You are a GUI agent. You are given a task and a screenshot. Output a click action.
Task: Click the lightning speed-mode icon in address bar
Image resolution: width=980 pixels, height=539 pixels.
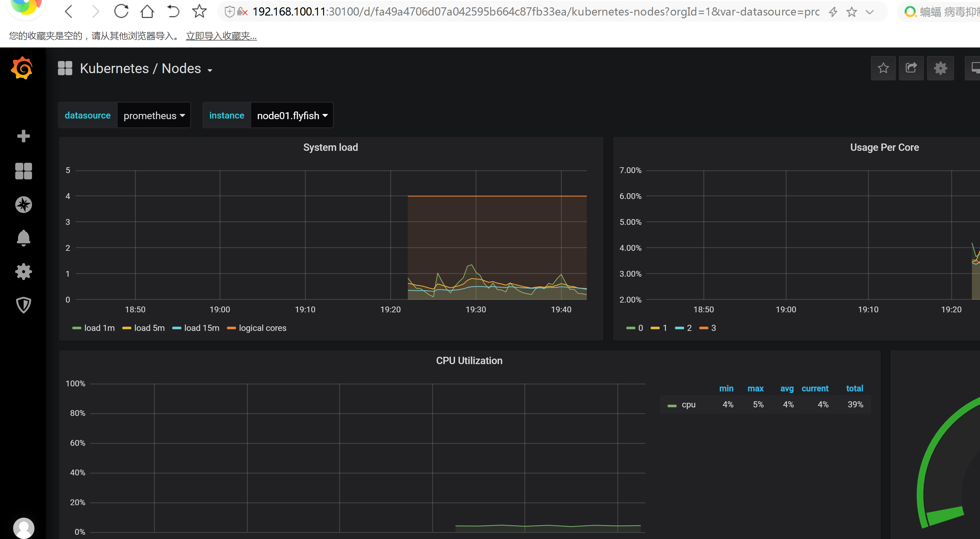833,12
